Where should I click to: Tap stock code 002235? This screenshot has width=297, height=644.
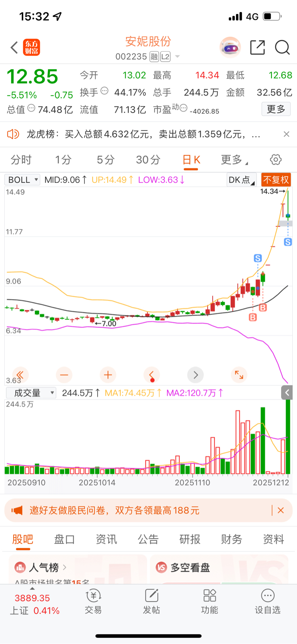(131, 57)
